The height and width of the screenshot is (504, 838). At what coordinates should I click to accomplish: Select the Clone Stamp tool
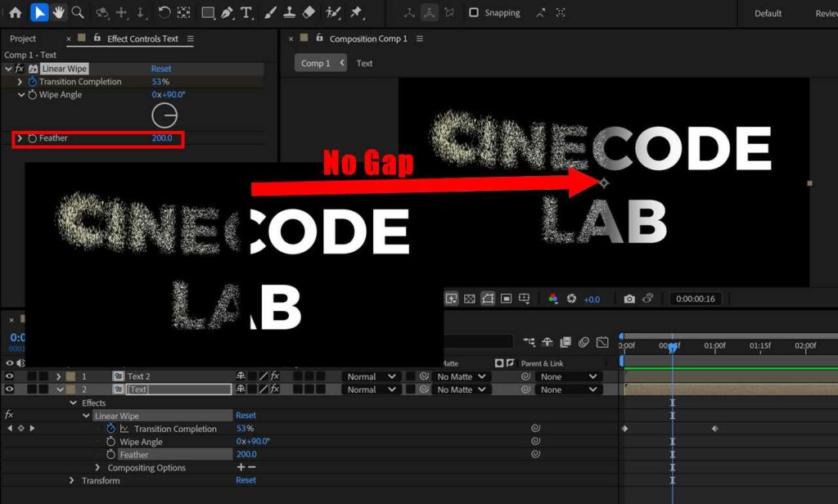289,12
